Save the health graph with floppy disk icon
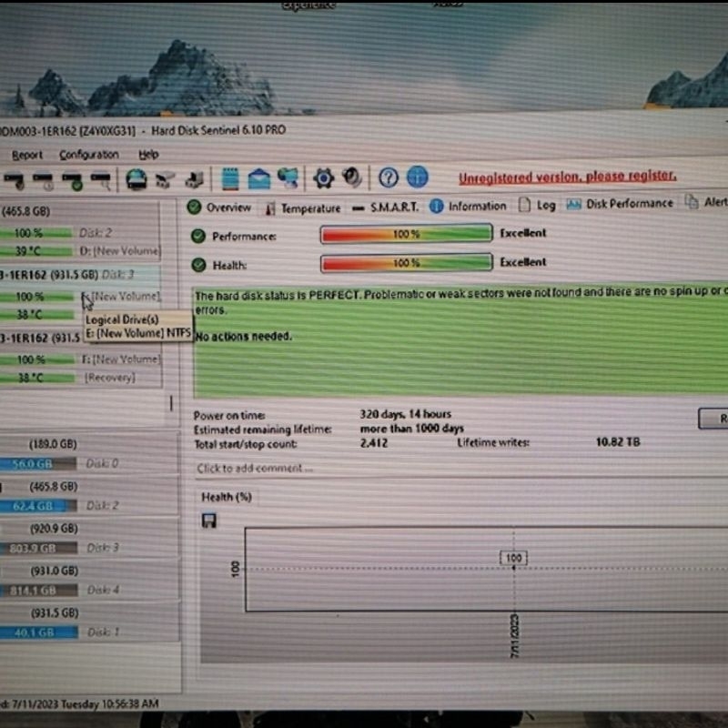Image resolution: width=728 pixels, height=728 pixels. point(209,521)
